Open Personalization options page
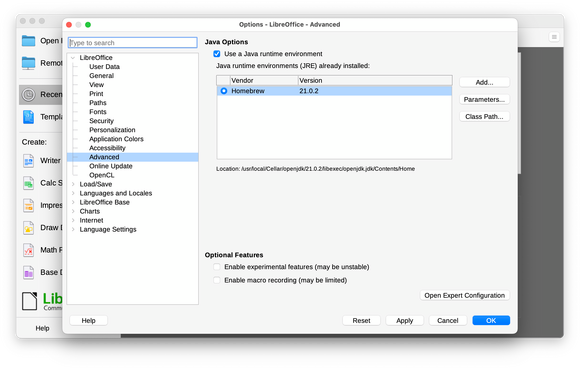580x369 pixels. point(112,130)
